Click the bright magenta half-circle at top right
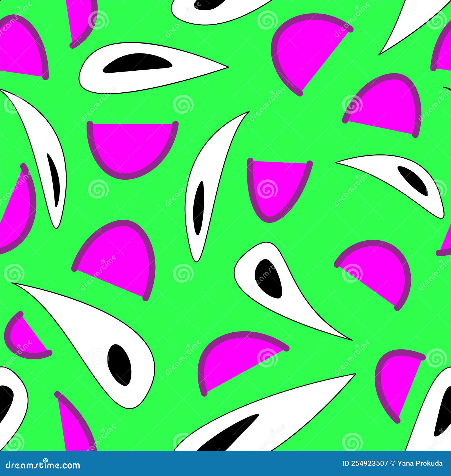 click(313, 54)
